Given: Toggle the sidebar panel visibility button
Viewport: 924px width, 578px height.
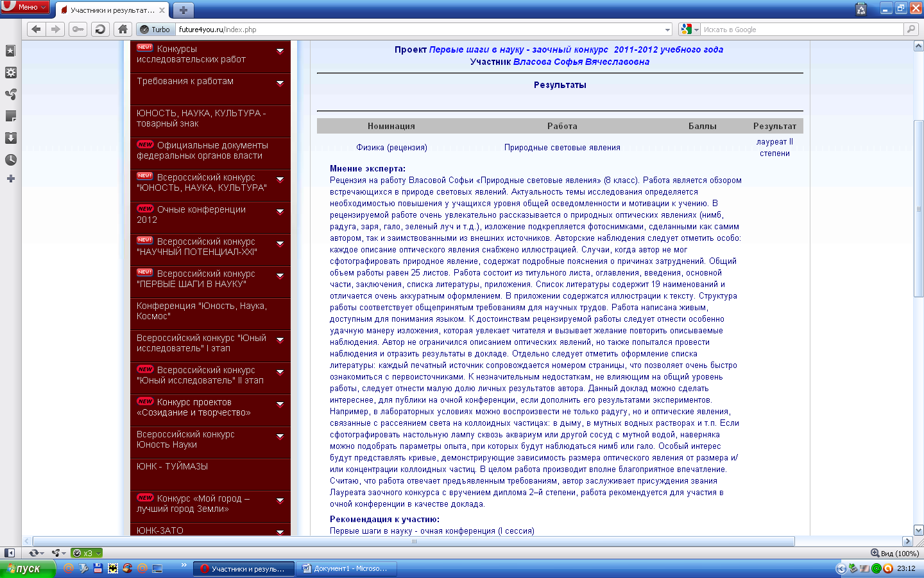Looking at the screenshot, I should (10, 553).
